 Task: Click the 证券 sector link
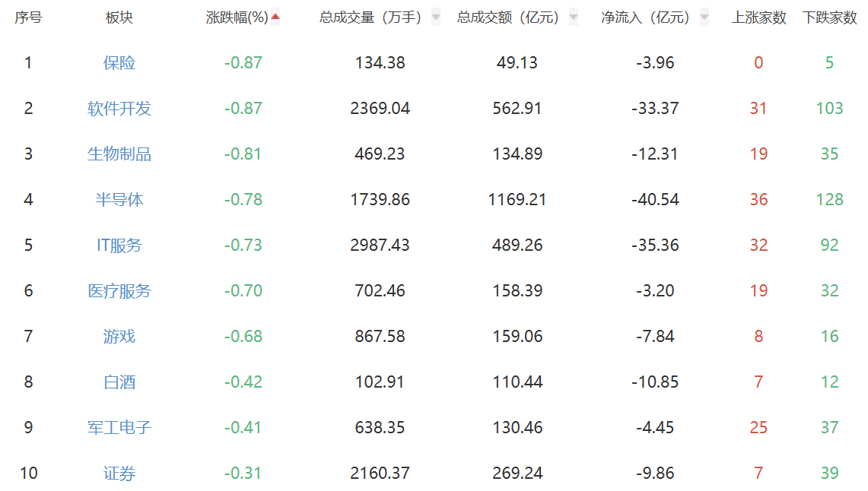[x=119, y=474]
